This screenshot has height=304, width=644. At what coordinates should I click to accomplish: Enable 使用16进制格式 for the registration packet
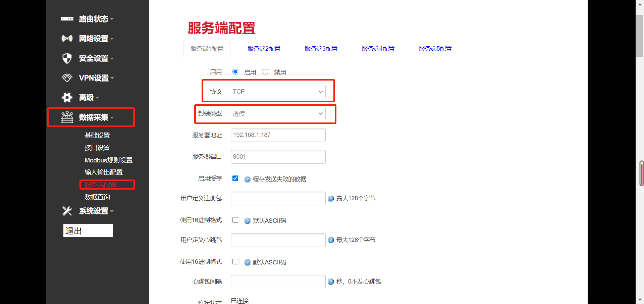(235, 220)
